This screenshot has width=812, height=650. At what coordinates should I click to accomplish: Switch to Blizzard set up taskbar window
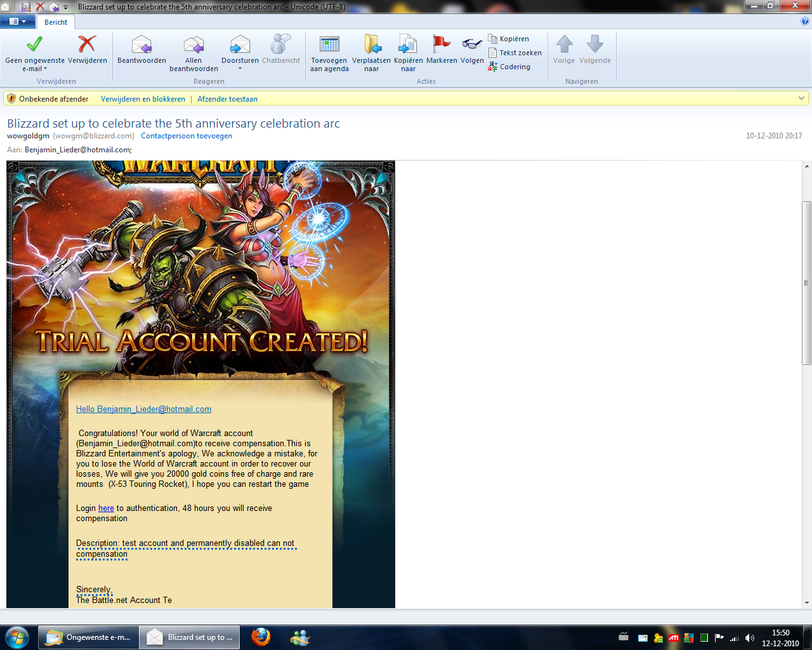pyautogui.click(x=190, y=637)
